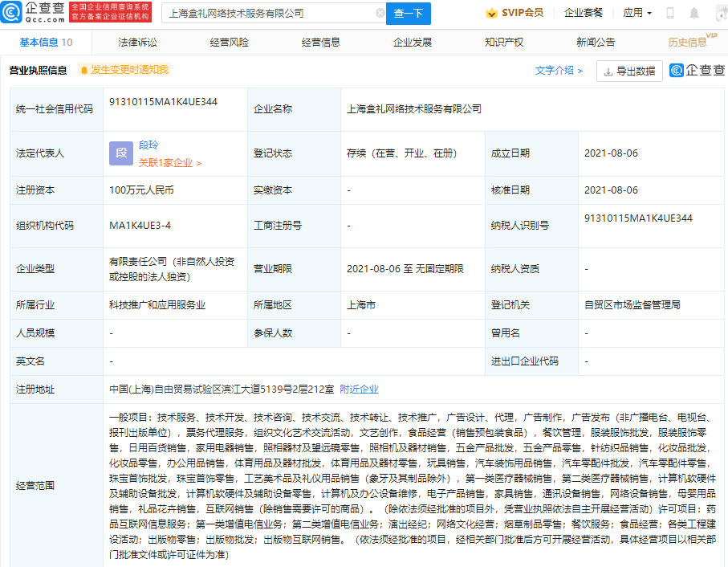
Task: Click taxpayer ID value beside 纳税人识别号
Action: (638, 218)
